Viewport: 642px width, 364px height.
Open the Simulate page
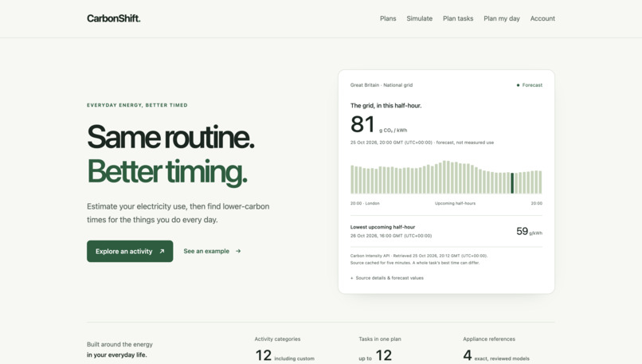pyautogui.click(x=419, y=18)
